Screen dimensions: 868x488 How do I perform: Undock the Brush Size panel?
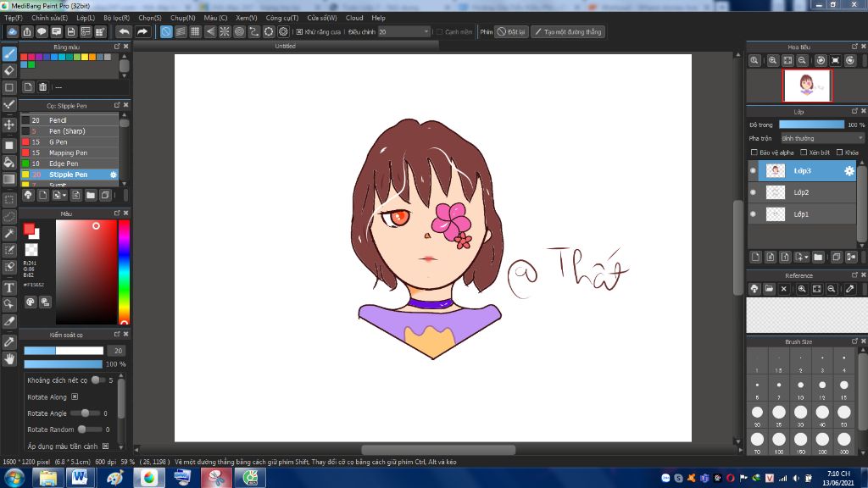pos(854,341)
